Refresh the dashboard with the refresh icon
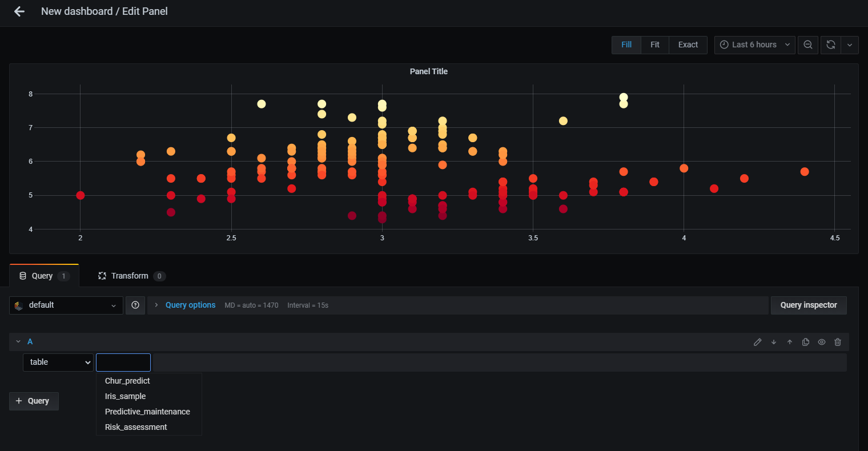 [831, 45]
